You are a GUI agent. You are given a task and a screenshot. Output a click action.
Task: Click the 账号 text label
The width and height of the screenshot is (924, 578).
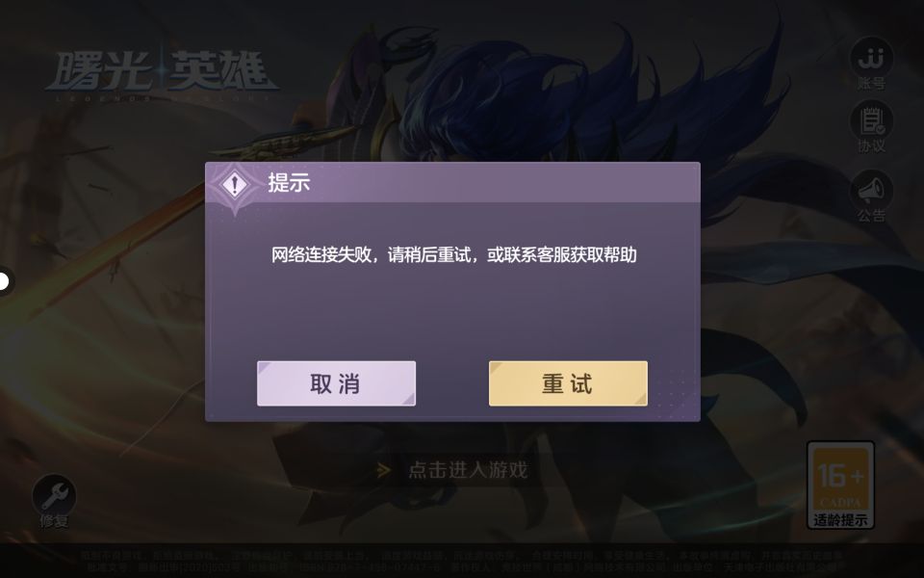point(871,85)
